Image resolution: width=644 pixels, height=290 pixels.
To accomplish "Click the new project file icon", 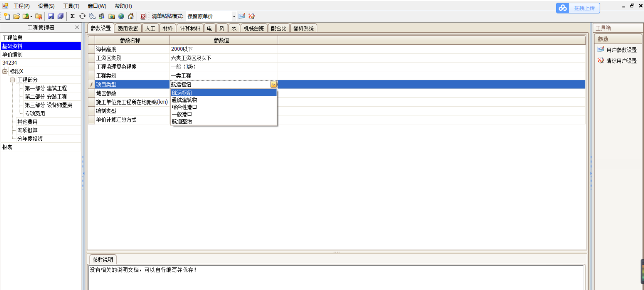I will click(7, 16).
